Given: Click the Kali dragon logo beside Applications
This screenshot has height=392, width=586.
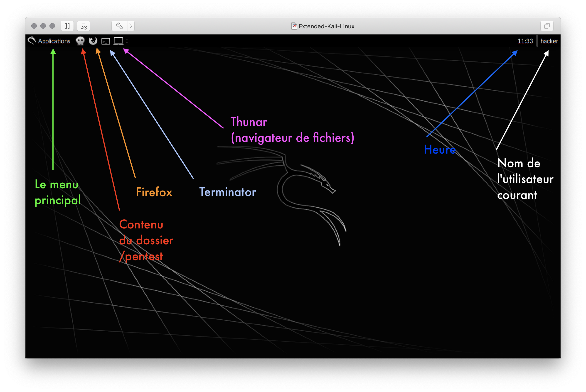Looking at the screenshot, I should (32, 41).
